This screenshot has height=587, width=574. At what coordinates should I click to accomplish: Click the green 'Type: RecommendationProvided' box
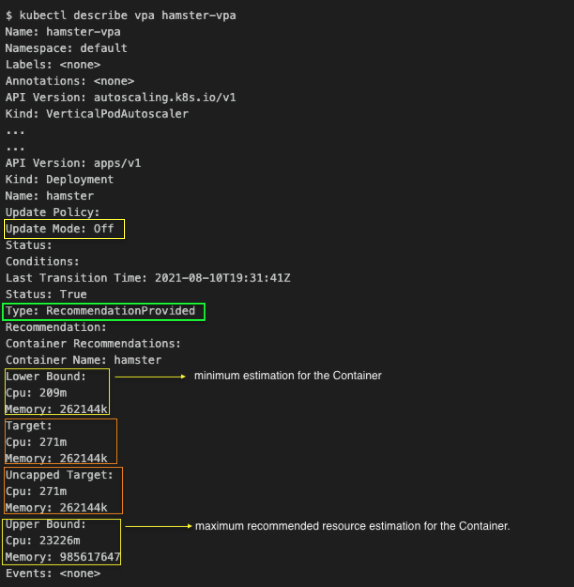(x=104, y=311)
